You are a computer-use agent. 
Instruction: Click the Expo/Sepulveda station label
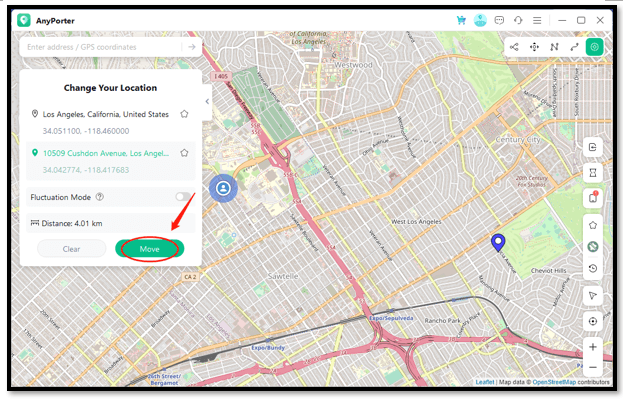(x=391, y=318)
